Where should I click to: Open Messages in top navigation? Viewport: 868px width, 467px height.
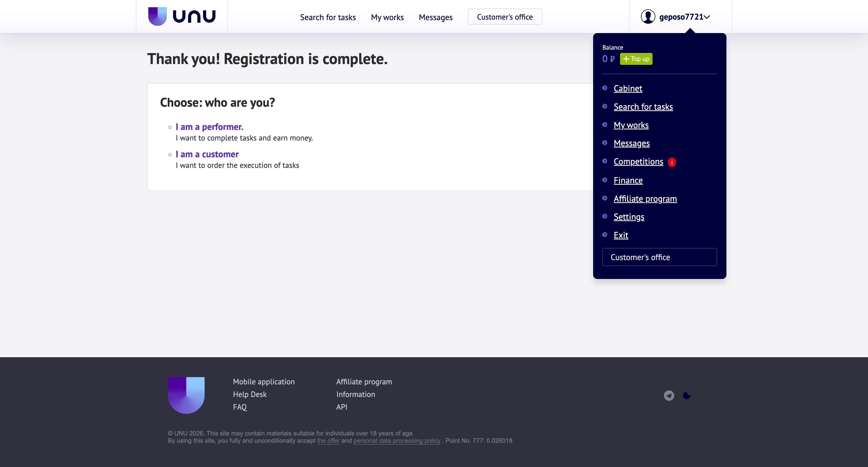[435, 17]
